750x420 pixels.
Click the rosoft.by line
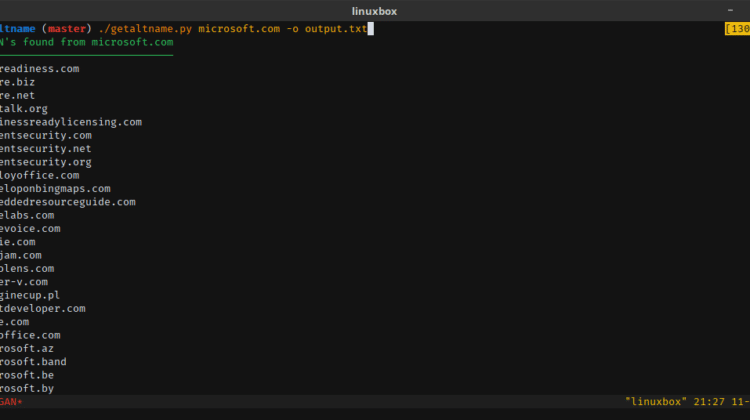(x=27, y=388)
